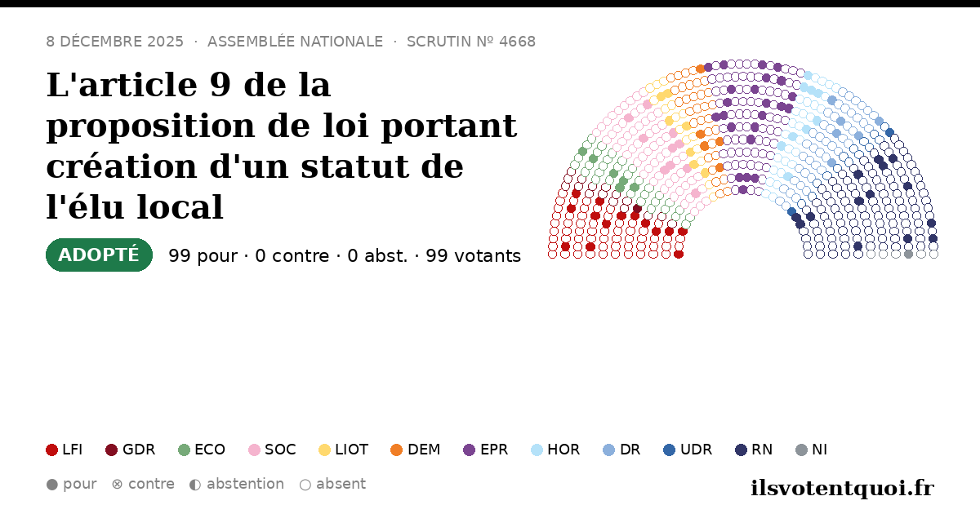This screenshot has height=514, width=980.
Task: Click the NI gray legend dot
Action: pos(801,450)
